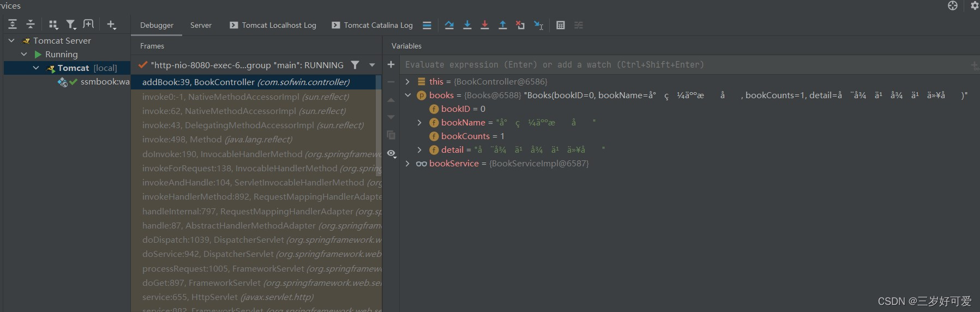The image size is (980, 312).
Task: Click the Step Into debugger icon
Action: 467,25
